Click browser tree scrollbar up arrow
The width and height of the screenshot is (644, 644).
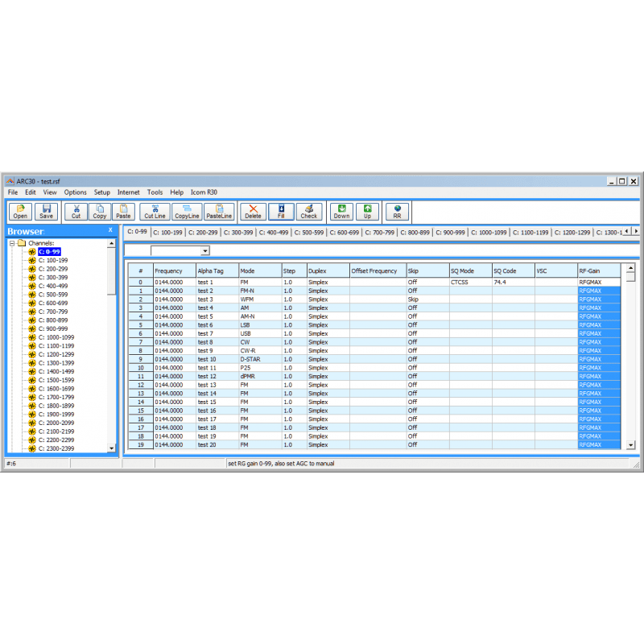click(x=111, y=244)
